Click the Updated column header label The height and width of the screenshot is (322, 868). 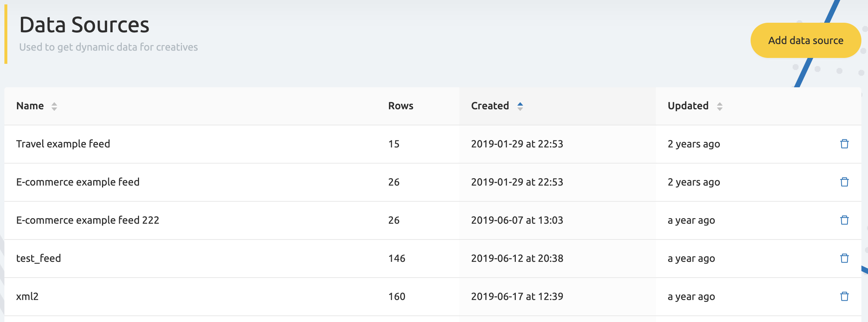688,106
